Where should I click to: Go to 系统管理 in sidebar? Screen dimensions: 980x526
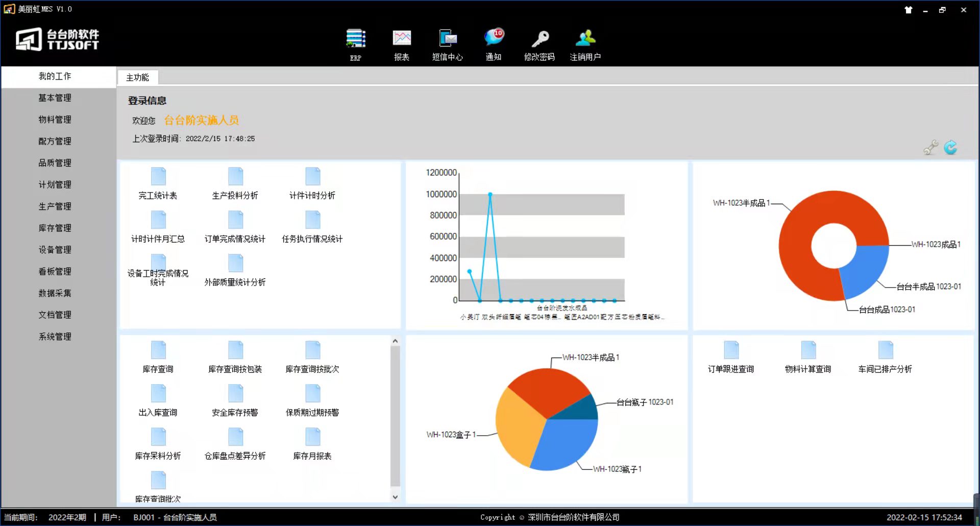(x=55, y=337)
